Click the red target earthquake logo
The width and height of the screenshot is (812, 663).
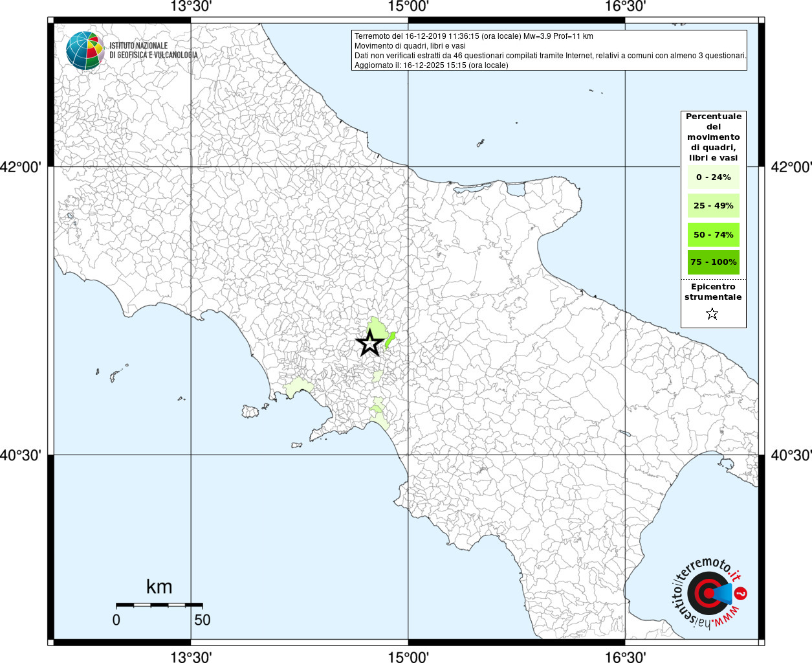[707, 593]
